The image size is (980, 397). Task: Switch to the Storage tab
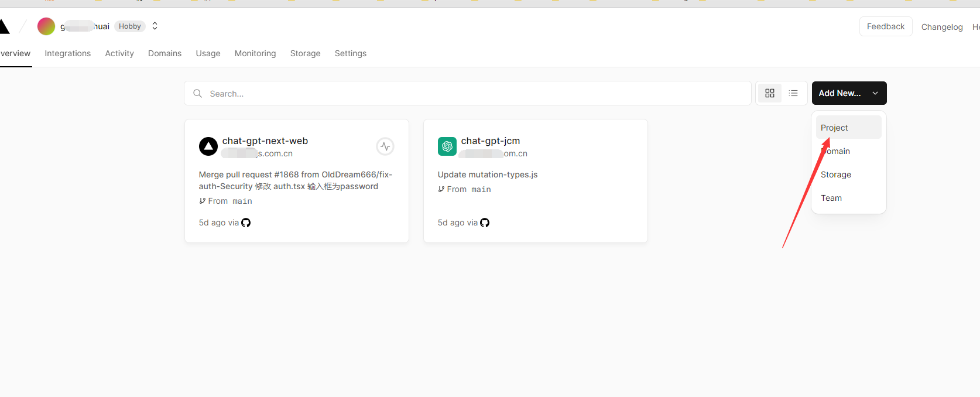tap(306, 53)
